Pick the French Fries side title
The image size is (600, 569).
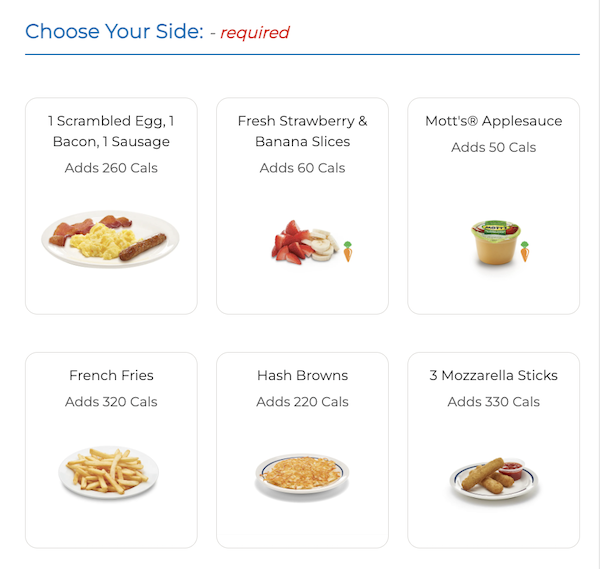[x=111, y=376]
